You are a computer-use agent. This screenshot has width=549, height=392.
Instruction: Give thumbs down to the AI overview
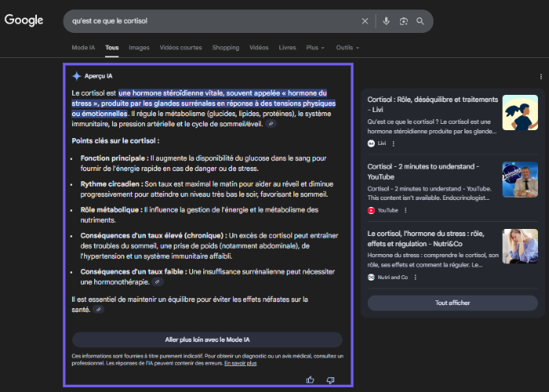330,379
